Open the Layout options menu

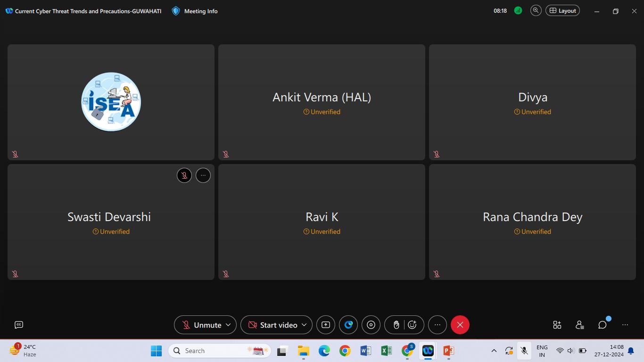(562, 11)
